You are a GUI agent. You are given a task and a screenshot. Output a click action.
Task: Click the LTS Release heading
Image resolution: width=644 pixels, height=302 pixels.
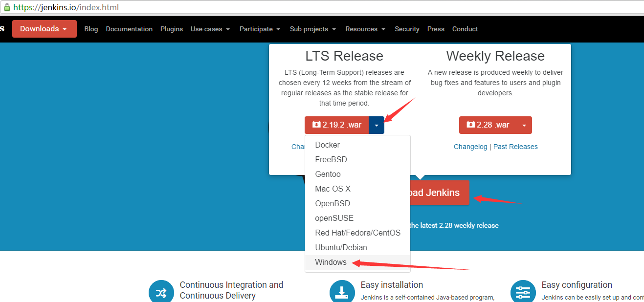point(344,56)
